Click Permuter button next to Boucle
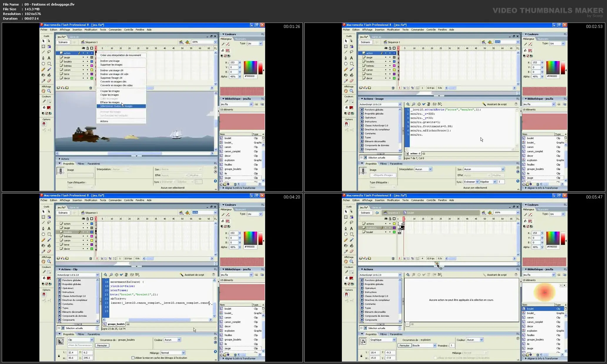Screen dimensions: 607x364 tap(404, 346)
